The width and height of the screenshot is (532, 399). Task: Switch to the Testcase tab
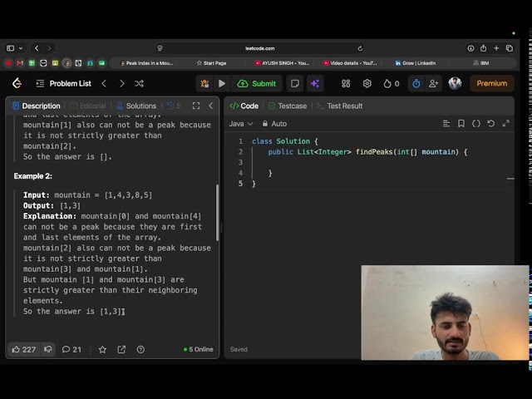coord(288,106)
